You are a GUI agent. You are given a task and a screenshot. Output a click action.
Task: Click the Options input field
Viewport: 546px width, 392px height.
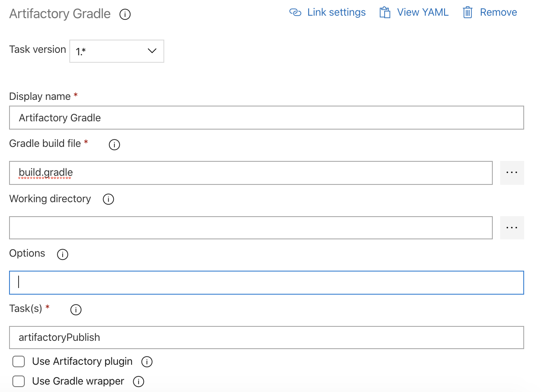click(x=267, y=283)
